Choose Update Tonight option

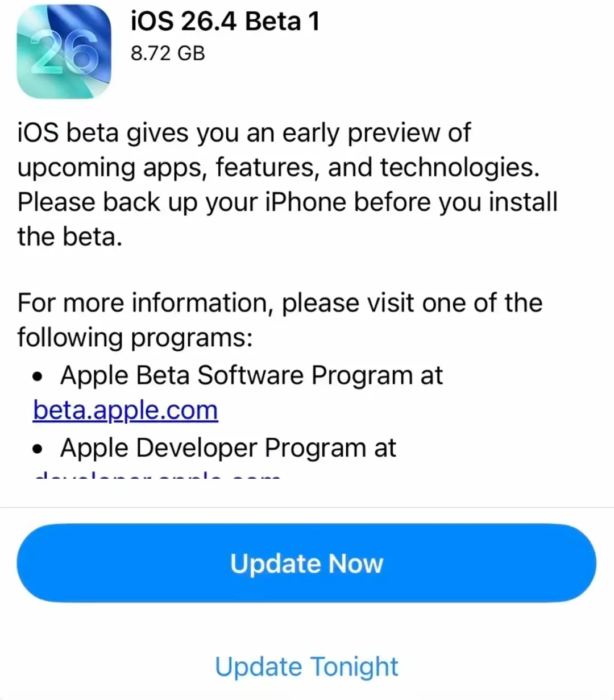(x=306, y=666)
